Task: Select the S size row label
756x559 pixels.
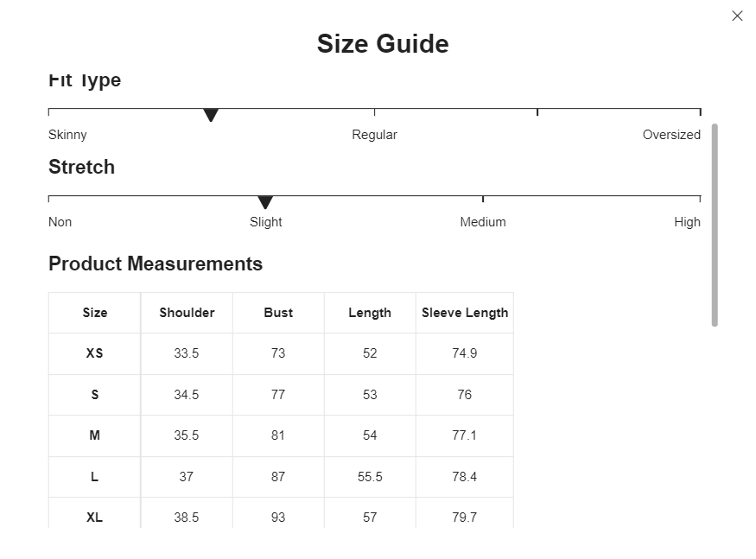Action: (94, 395)
